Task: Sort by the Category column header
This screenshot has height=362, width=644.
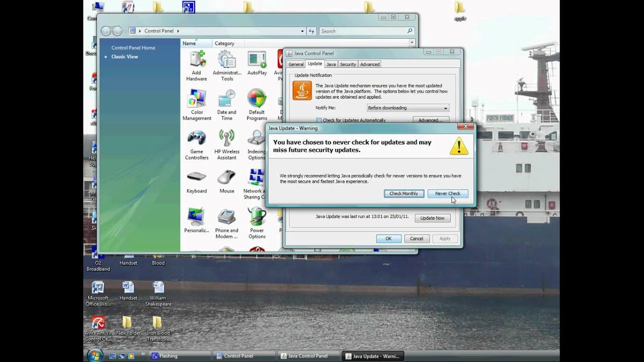Action: (228, 43)
